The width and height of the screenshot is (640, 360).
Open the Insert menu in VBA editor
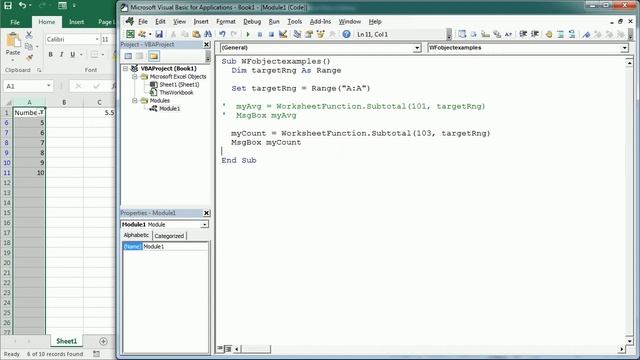coord(201,22)
